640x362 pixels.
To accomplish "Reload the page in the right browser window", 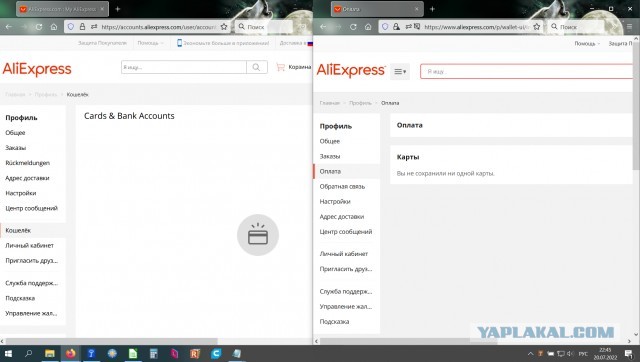I will click(353, 27).
